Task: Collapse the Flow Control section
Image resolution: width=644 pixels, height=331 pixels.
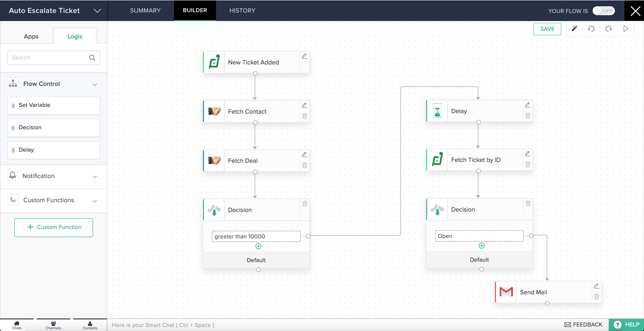Action: click(x=95, y=85)
